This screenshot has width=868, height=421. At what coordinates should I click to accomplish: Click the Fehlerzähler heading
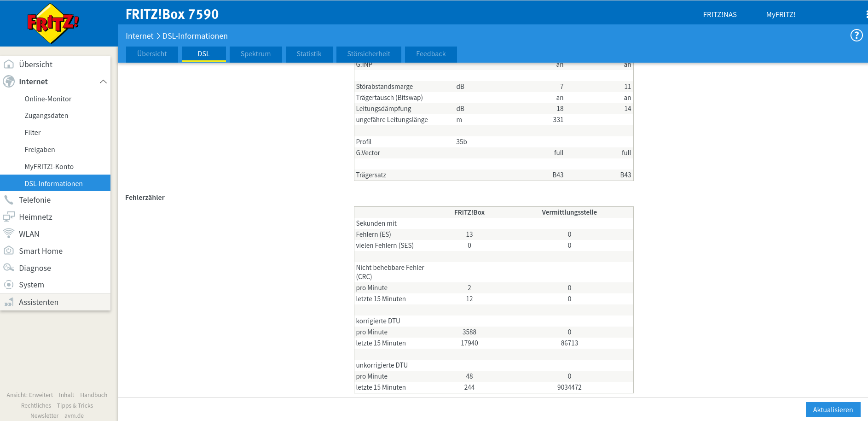point(145,198)
